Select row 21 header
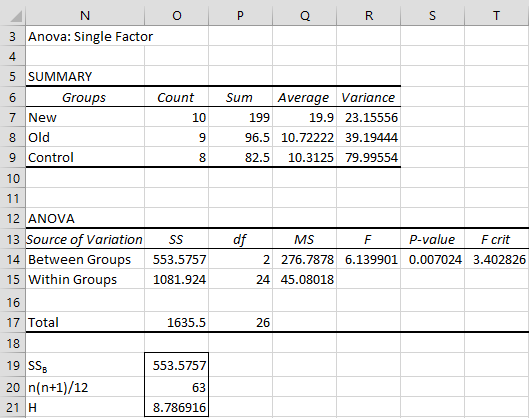Image resolution: width=529 pixels, height=418 pixels. (x=13, y=407)
